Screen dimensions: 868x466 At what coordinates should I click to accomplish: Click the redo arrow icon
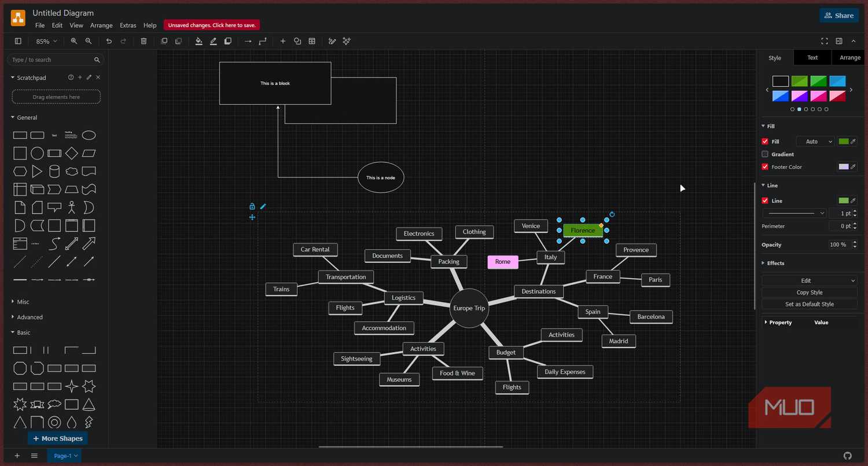tap(123, 41)
